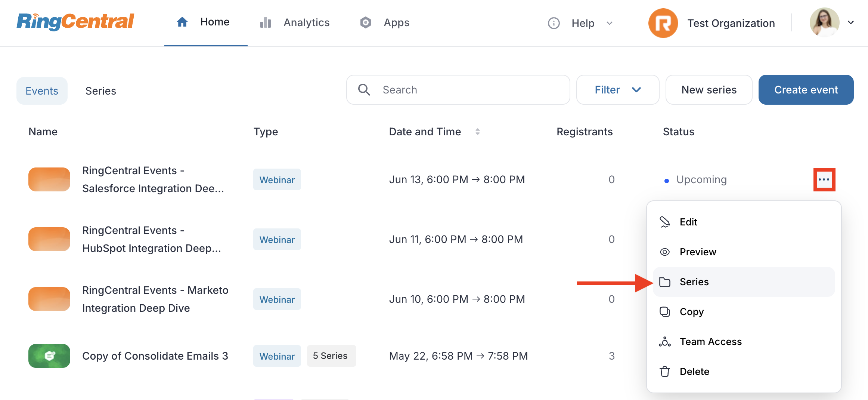868x400 pixels.
Task: Click Webinar tag on Marketo Integration row
Action: coord(277,299)
